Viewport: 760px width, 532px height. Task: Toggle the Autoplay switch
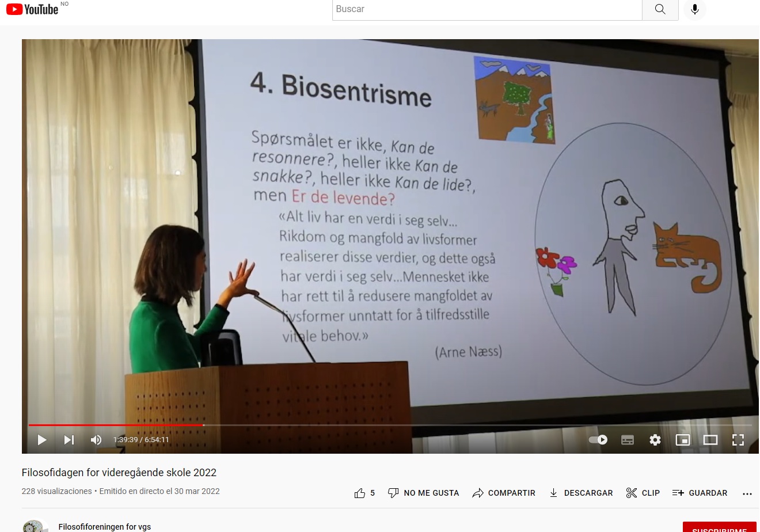[598, 439]
